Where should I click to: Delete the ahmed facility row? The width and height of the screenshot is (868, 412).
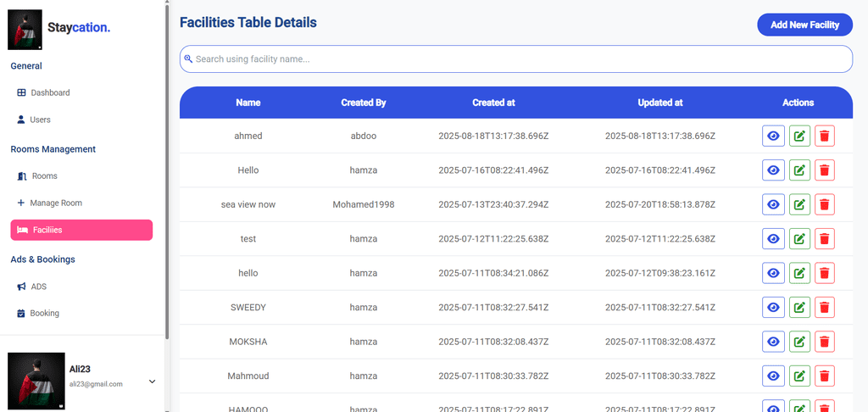[824, 136]
